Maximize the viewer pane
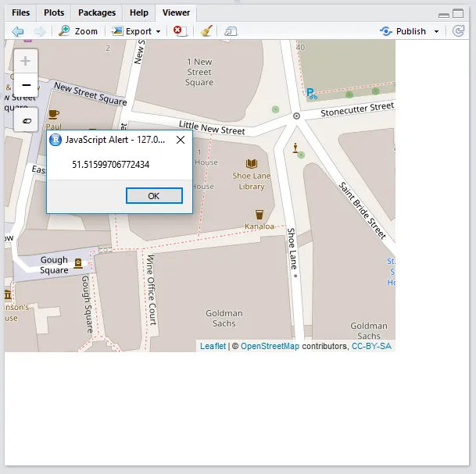Viewport: 476px width, 474px height. point(458,13)
